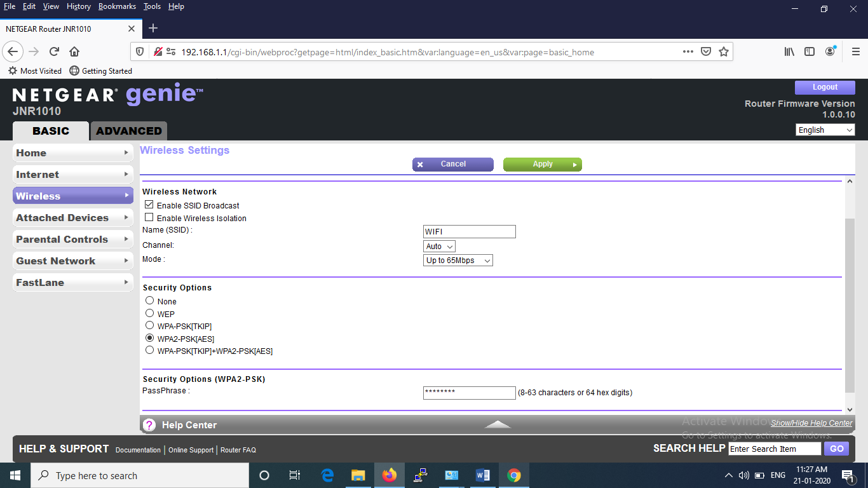Click the PassPhrase input field
This screenshot has width=868, height=488.
[x=470, y=393]
